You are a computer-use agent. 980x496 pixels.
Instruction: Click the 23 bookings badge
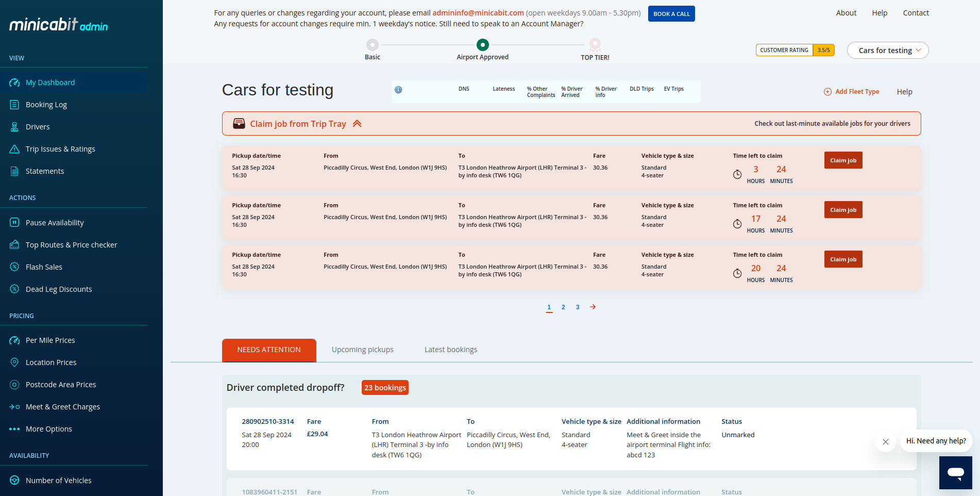[385, 388]
